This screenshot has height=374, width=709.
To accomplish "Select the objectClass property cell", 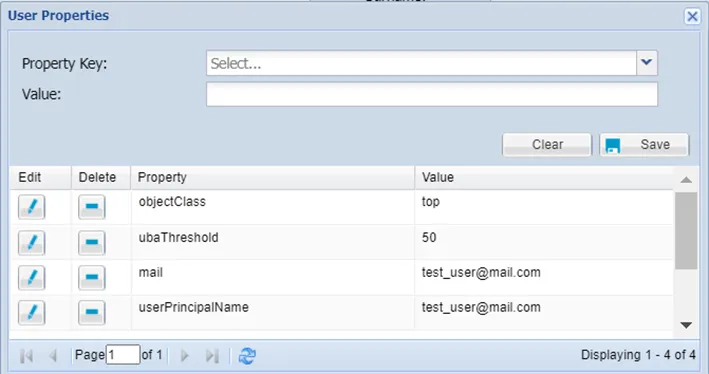I will tap(273, 207).
